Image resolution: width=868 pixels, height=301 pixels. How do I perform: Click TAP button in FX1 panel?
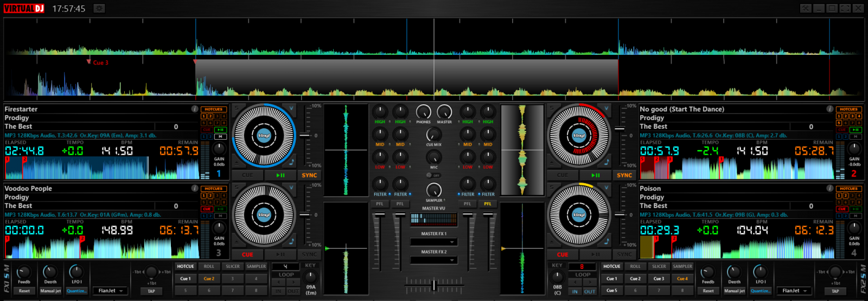tap(151, 291)
